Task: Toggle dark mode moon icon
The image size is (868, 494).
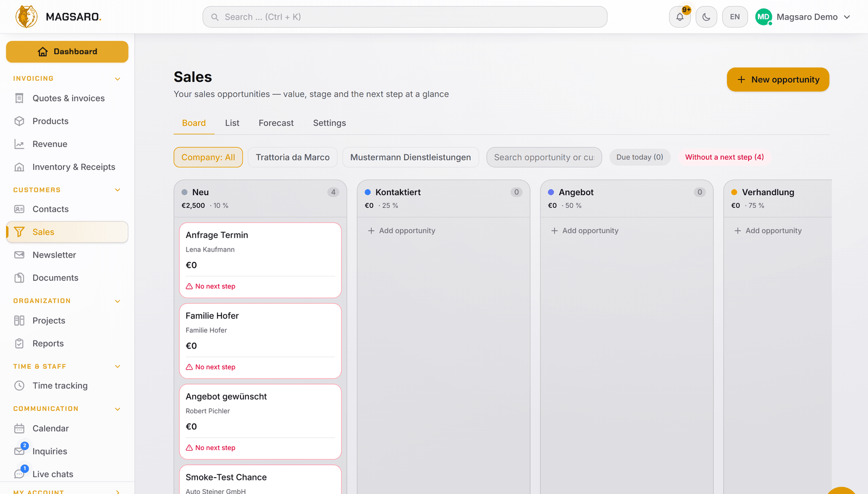Action: [x=706, y=17]
